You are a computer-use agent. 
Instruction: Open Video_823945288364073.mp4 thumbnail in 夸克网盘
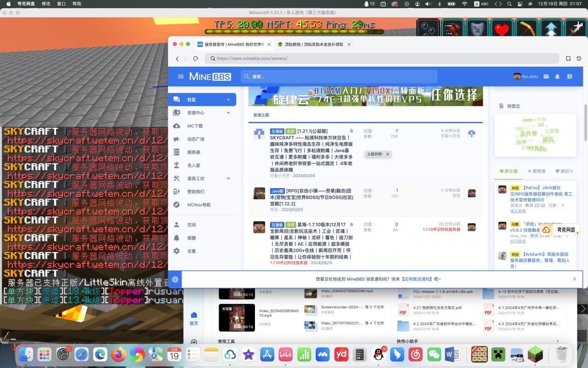click(x=237, y=317)
